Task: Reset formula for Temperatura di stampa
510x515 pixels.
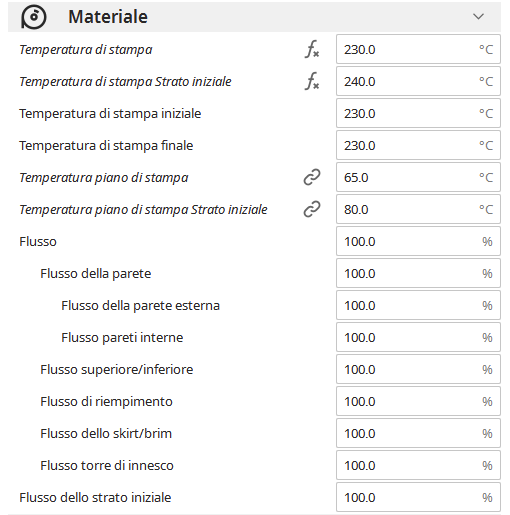Action: coord(312,49)
